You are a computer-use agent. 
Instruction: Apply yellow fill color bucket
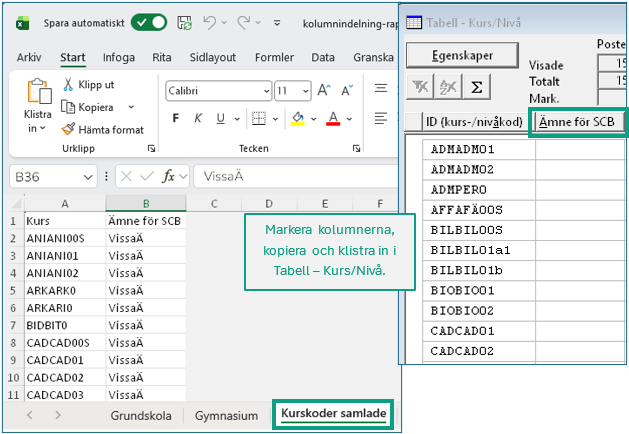[x=297, y=119]
